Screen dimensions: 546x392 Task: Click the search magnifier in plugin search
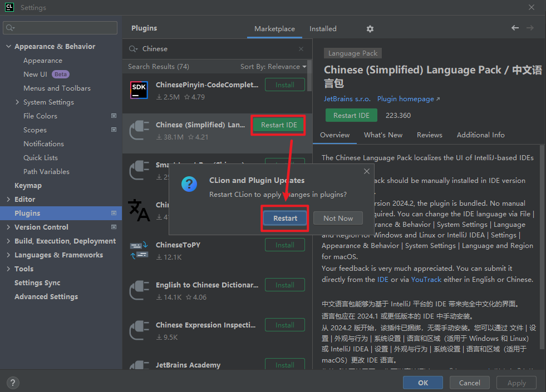click(x=133, y=49)
